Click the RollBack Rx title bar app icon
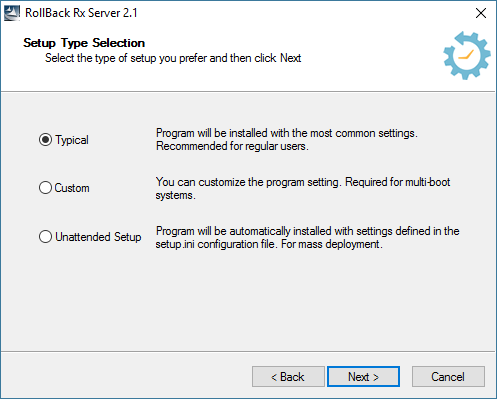Image resolution: width=497 pixels, height=399 pixels. pyautogui.click(x=12, y=13)
